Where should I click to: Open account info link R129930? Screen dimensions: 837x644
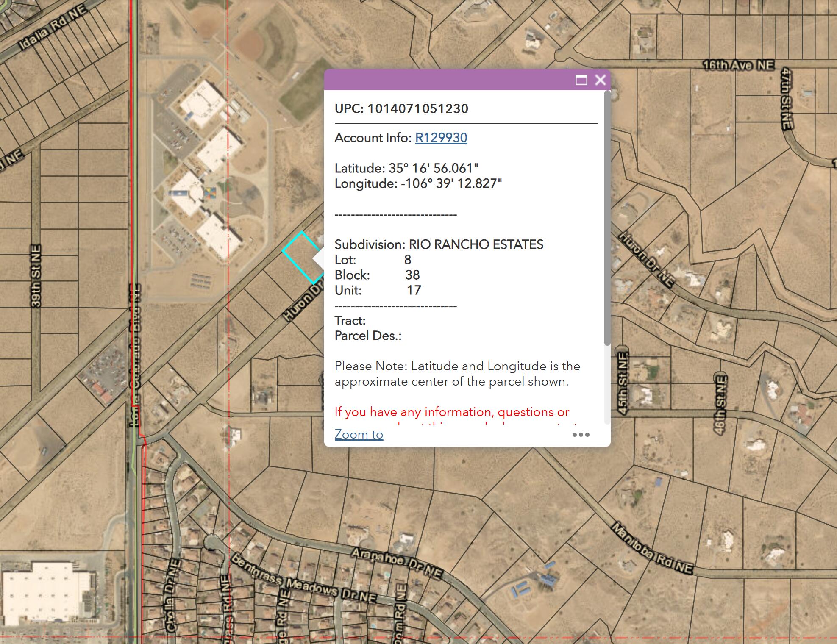pos(441,138)
